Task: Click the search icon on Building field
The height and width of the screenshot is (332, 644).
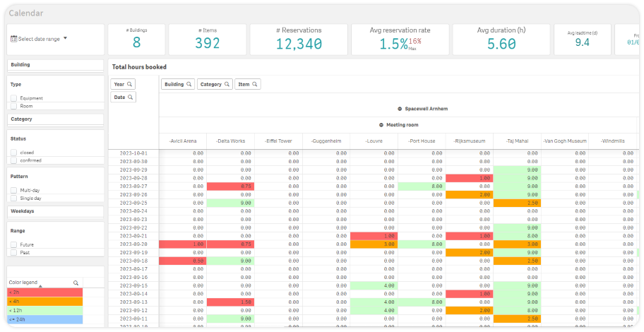Action: pyautogui.click(x=189, y=84)
